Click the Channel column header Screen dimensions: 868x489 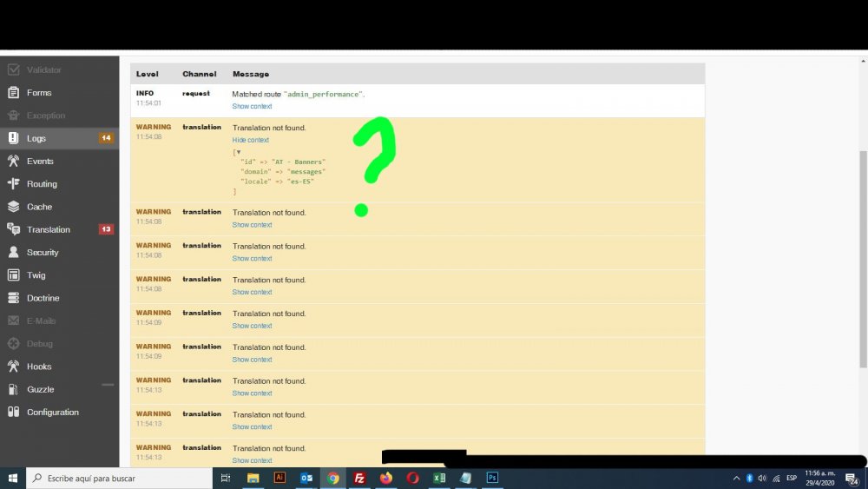200,74
